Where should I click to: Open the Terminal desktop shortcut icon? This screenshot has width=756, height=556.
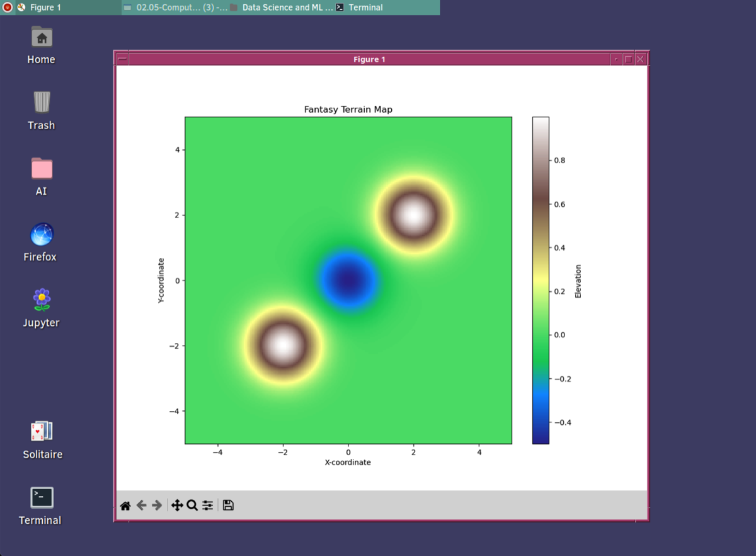(42, 498)
